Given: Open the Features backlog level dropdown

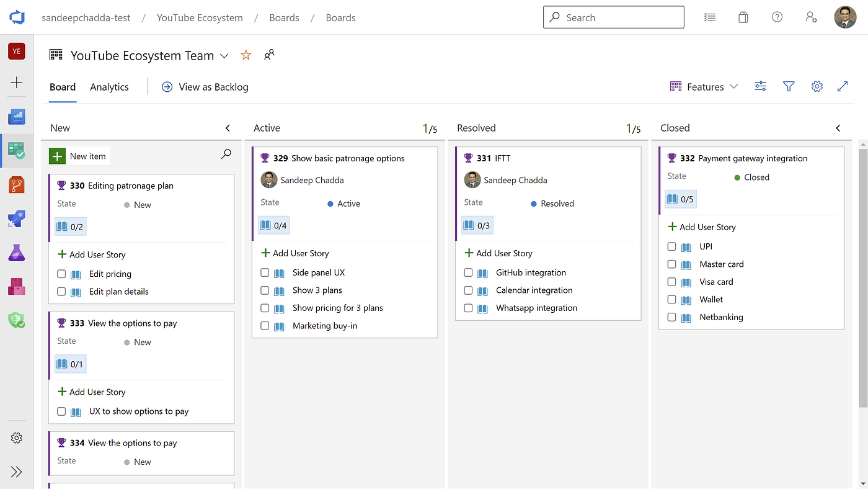Looking at the screenshot, I should click(704, 87).
